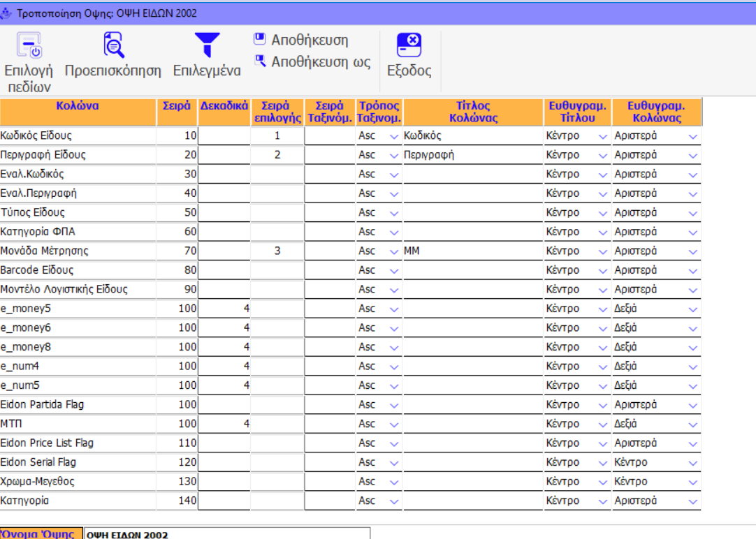
Task: Open column alignment dropdown for e_money5 row
Action: tap(692, 309)
